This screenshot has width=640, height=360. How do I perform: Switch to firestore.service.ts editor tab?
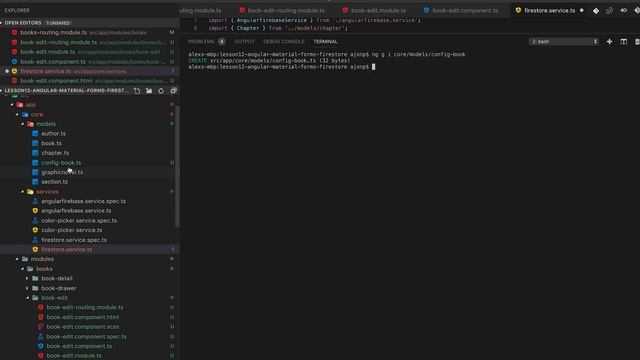point(549,11)
